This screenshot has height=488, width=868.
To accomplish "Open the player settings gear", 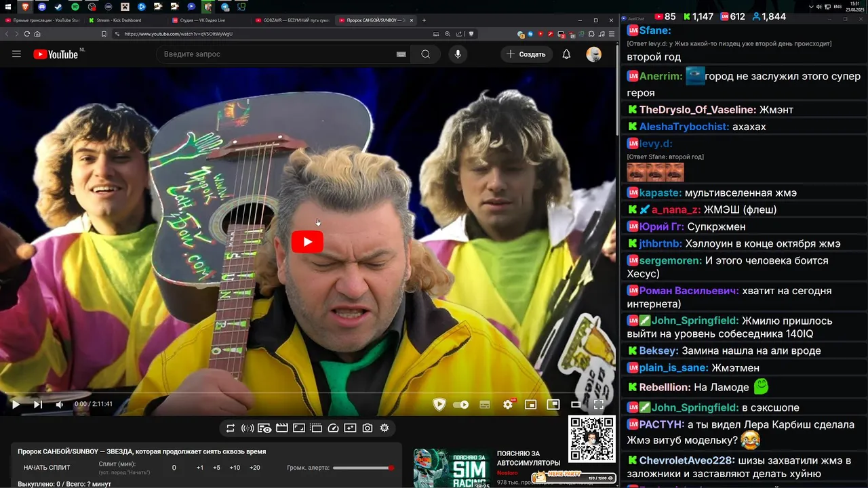I will coord(508,405).
